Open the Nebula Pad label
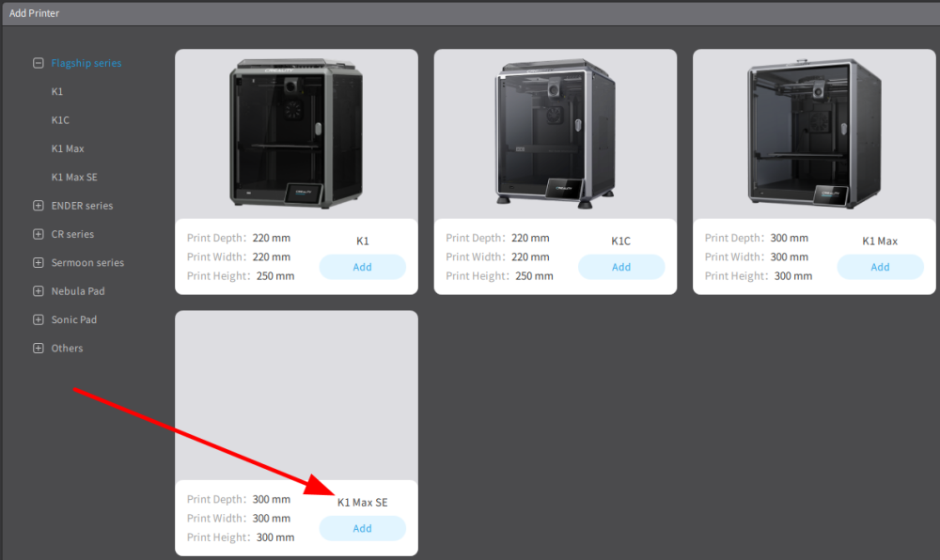940x560 pixels. pyautogui.click(x=78, y=291)
